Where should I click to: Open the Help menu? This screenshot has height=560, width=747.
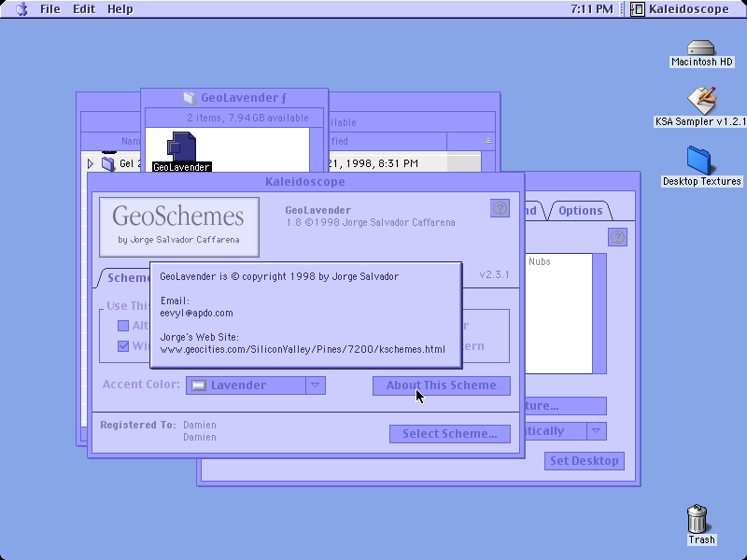click(x=120, y=9)
